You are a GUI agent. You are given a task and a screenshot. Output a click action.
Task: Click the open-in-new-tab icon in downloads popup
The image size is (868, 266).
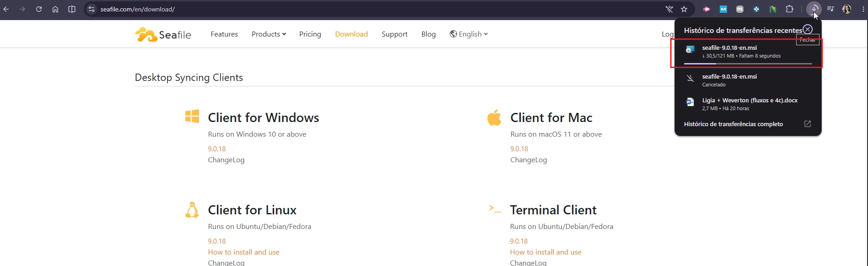(x=808, y=124)
